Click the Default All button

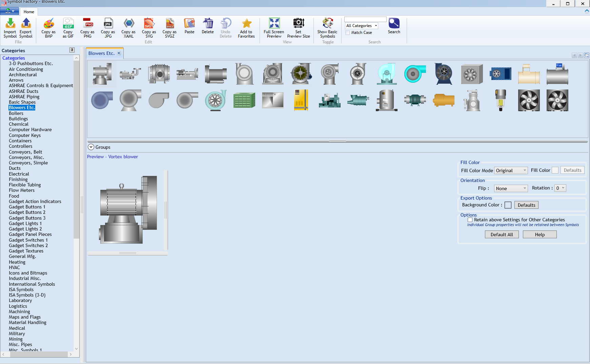502,234
